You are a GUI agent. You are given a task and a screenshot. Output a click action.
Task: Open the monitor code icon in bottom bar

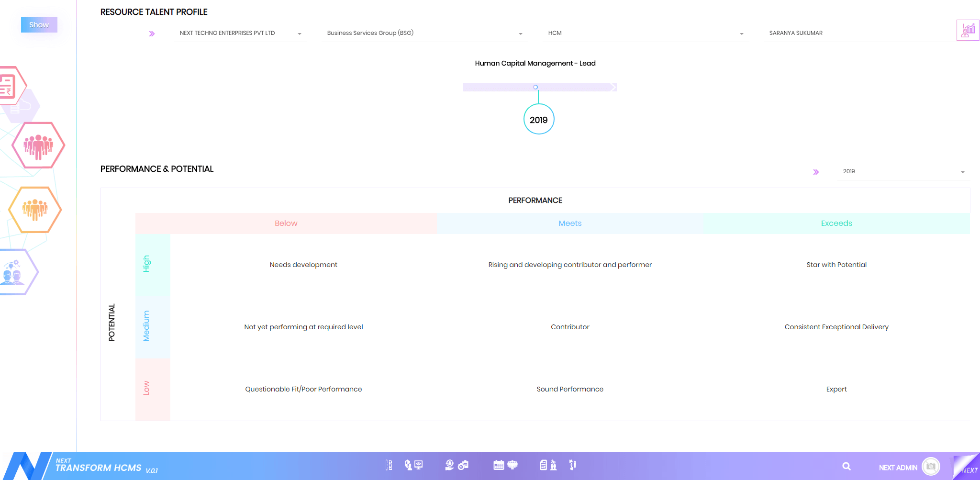(x=419, y=465)
